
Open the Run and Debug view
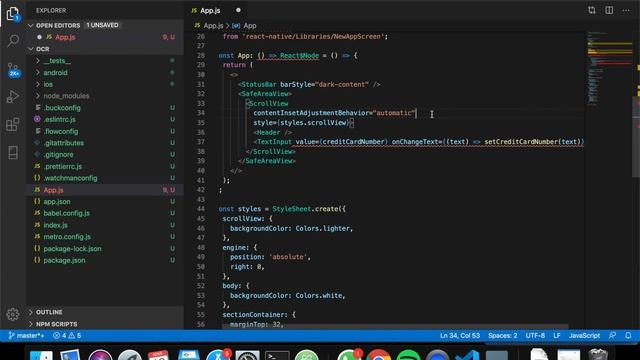(x=13, y=97)
